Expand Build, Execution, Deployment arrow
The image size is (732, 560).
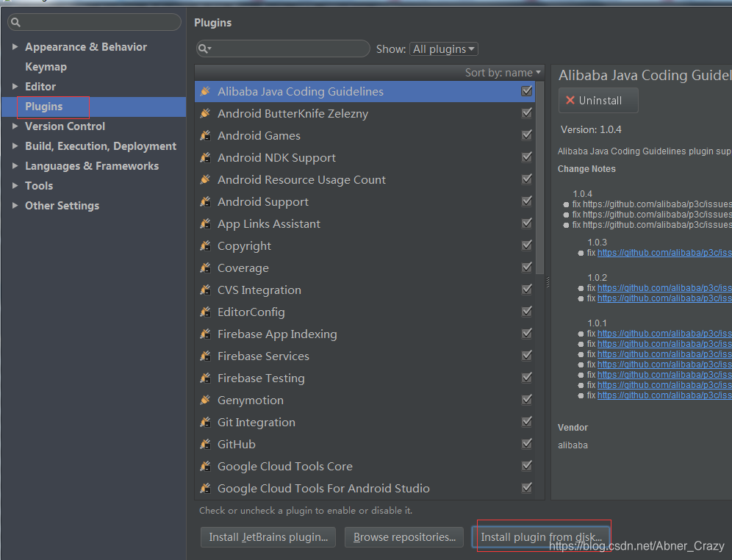(x=15, y=146)
